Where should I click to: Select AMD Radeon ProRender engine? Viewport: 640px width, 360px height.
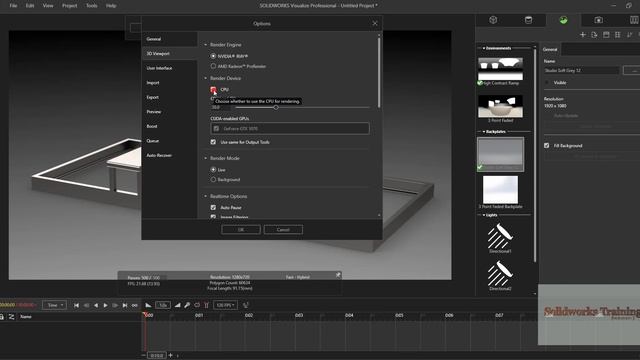click(x=213, y=66)
